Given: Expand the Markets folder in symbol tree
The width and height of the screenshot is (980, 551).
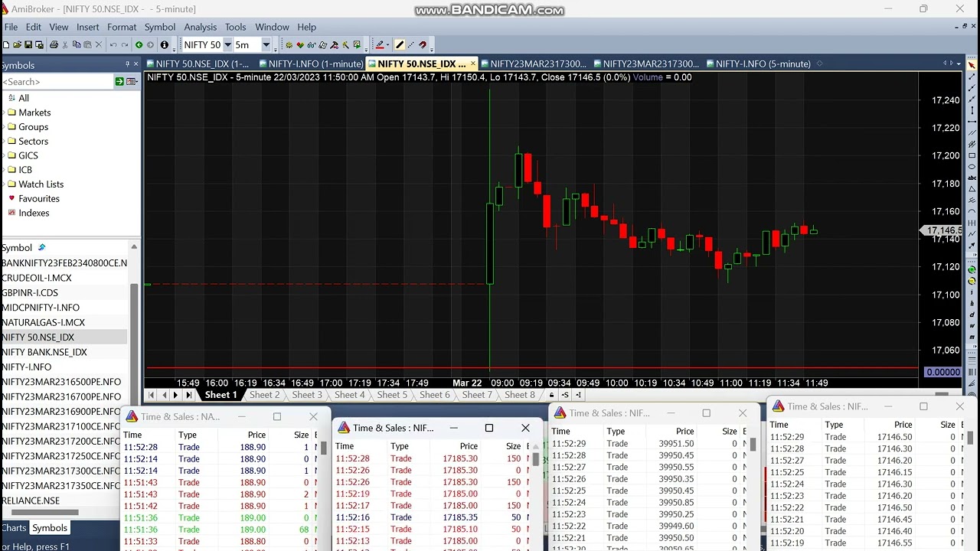Looking at the screenshot, I should click(4, 112).
